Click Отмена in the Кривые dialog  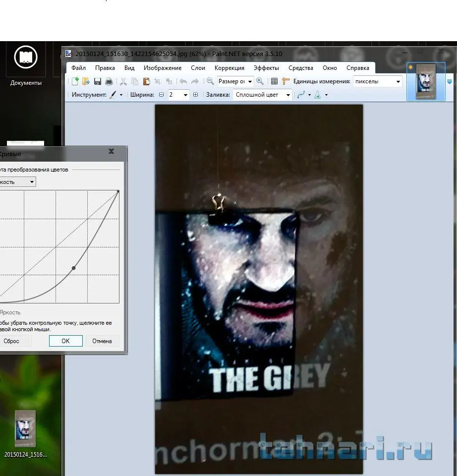tap(102, 341)
